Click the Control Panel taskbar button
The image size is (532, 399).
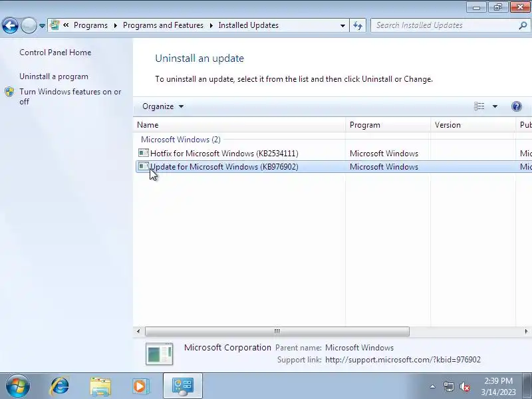point(183,386)
